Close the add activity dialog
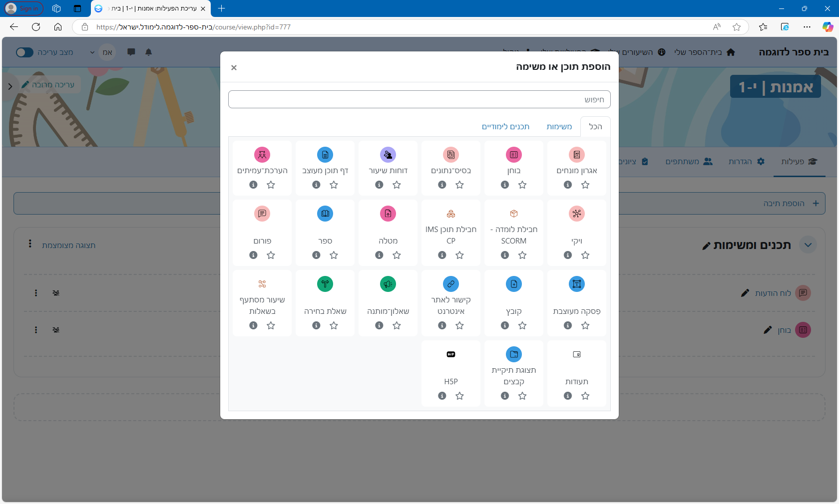The height and width of the screenshot is (504, 839). click(234, 67)
